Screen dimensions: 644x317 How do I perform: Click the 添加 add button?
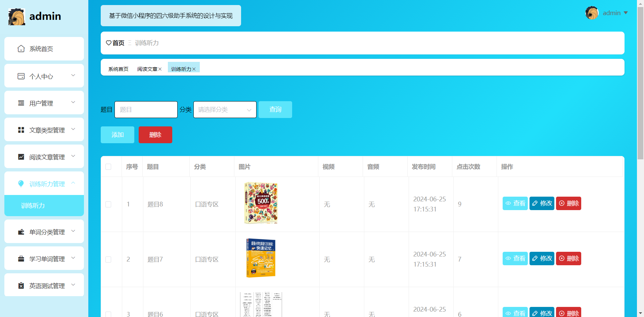point(118,135)
